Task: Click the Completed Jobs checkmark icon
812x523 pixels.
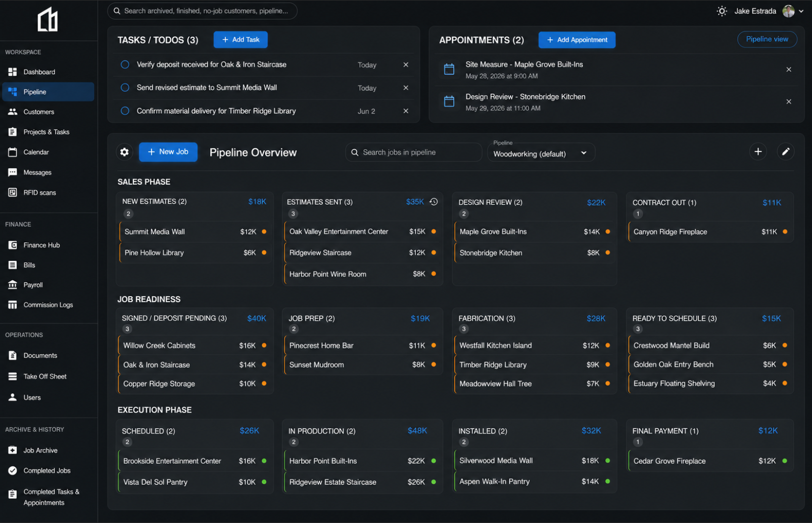Action: 13,470
